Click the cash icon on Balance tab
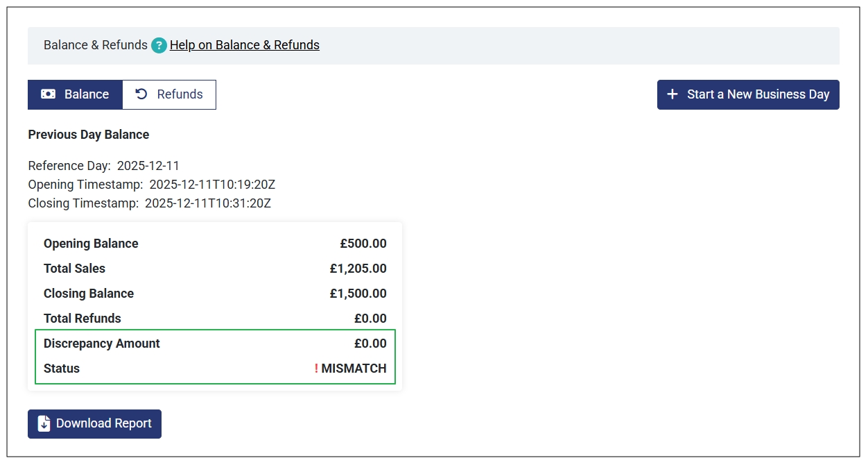The image size is (868, 465). tap(48, 94)
